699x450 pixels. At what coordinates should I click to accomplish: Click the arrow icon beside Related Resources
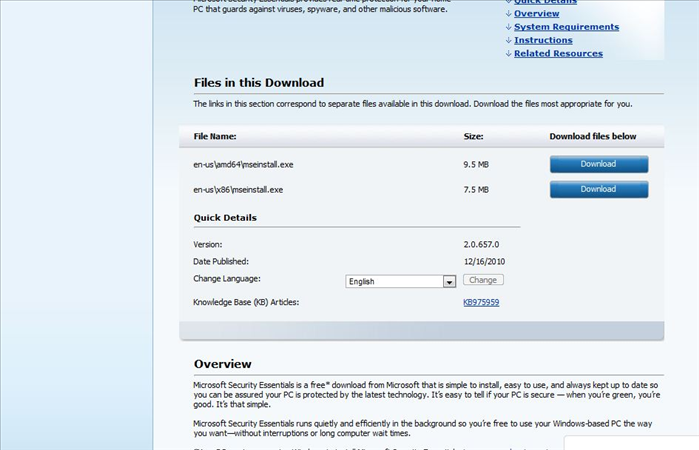[x=509, y=54]
